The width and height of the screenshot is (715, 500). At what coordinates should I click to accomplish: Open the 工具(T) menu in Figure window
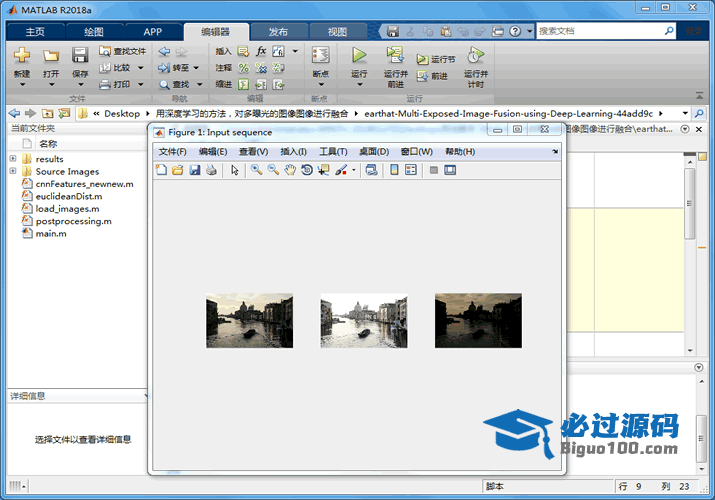(x=333, y=152)
